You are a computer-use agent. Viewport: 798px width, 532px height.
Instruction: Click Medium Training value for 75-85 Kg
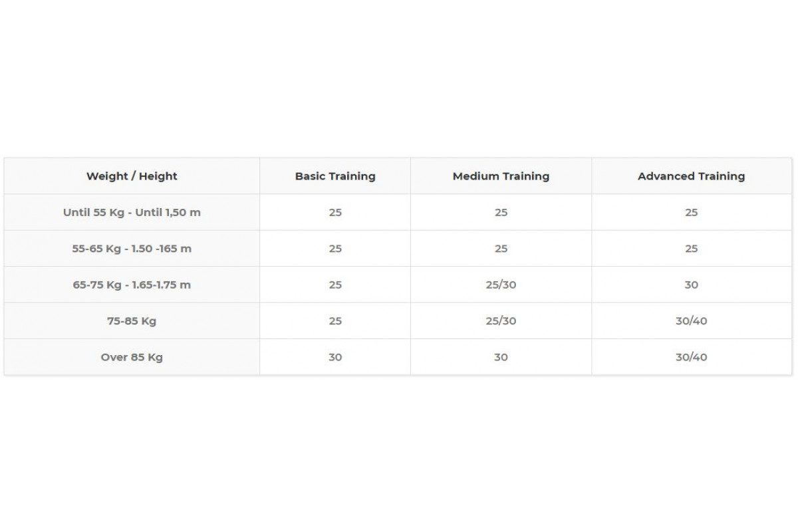(x=501, y=321)
